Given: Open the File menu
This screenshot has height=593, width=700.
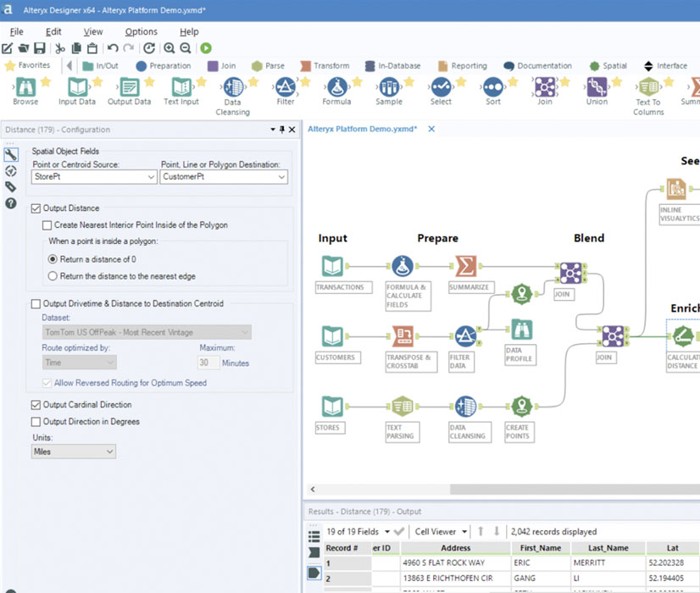Looking at the screenshot, I should pyautogui.click(x=16, y=31).
